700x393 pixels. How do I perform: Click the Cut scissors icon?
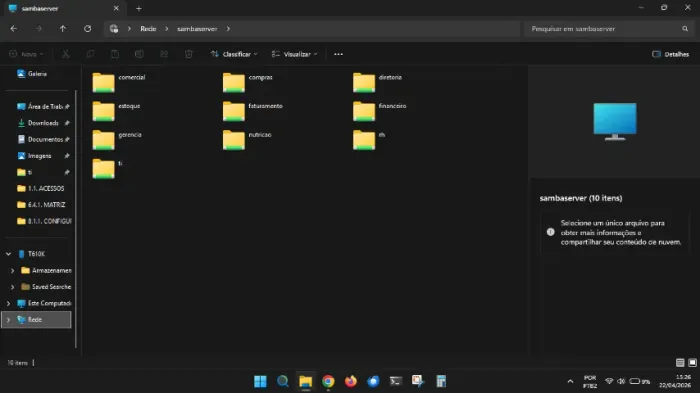(66, 54)
